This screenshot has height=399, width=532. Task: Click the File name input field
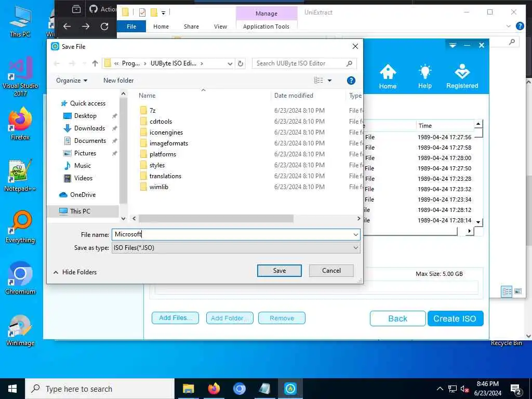pos(232,234)
